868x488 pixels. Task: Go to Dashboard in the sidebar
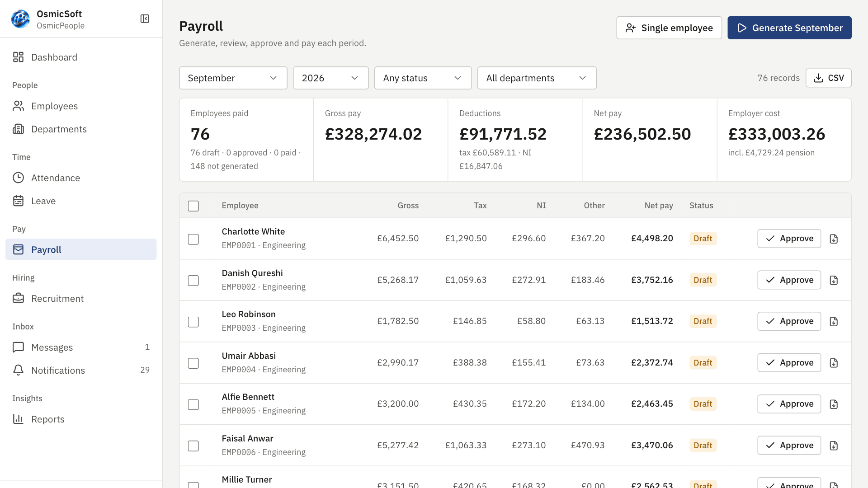point(81,57)
